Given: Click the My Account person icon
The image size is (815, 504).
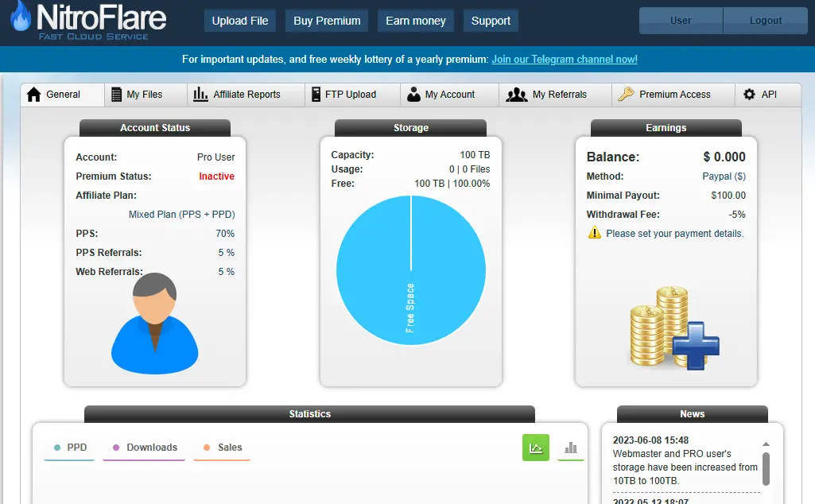Looking at the screenshot, I should (x=413, y=95).
